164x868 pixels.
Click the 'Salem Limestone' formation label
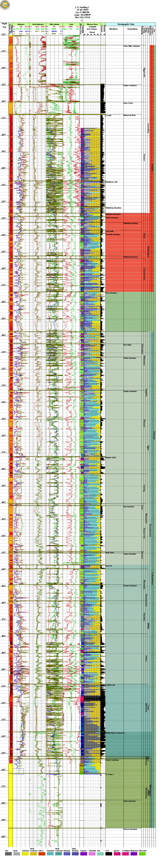point(130,801)
